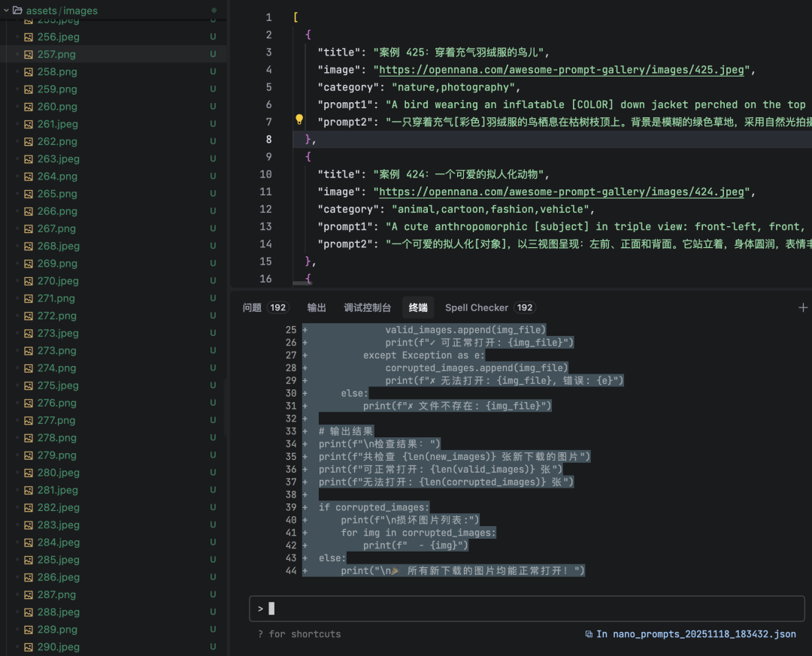
Task: Select the 终端 tab
Action: click(418, 307)
